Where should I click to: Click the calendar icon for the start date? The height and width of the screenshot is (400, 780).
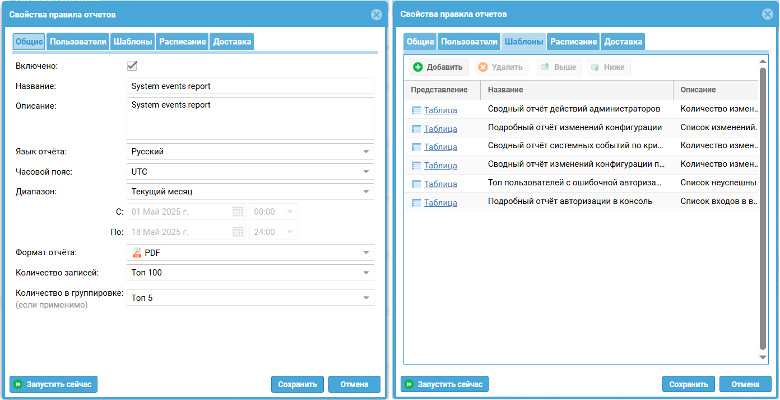coord(238,212)
